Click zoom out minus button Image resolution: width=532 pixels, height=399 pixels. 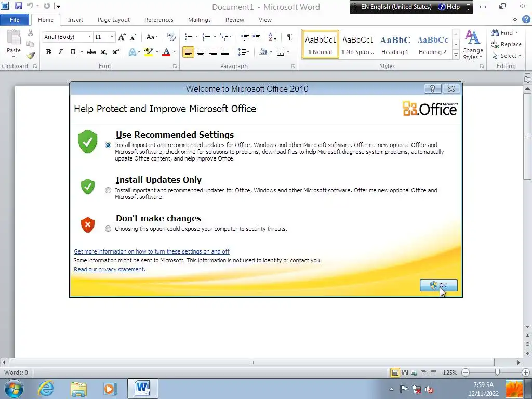465,373
